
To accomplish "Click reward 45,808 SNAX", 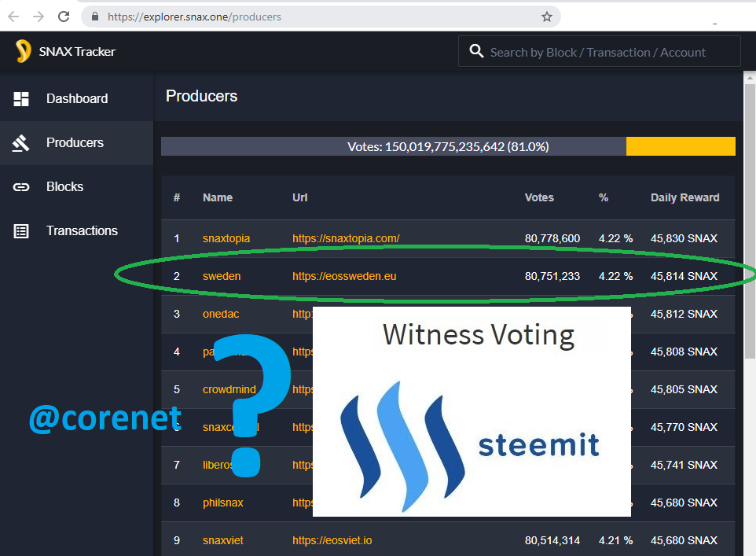I will coord(684,352).
